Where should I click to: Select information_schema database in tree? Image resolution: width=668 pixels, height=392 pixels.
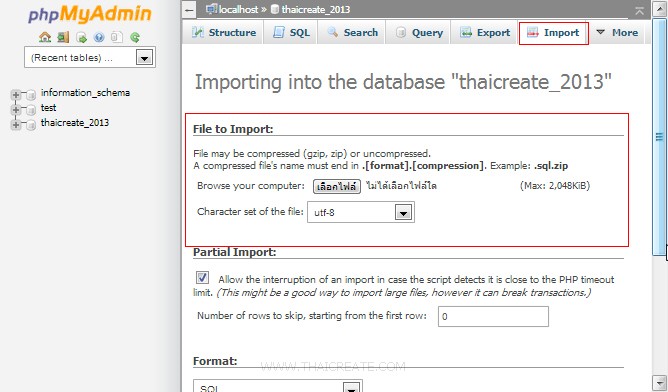[85, 92]
